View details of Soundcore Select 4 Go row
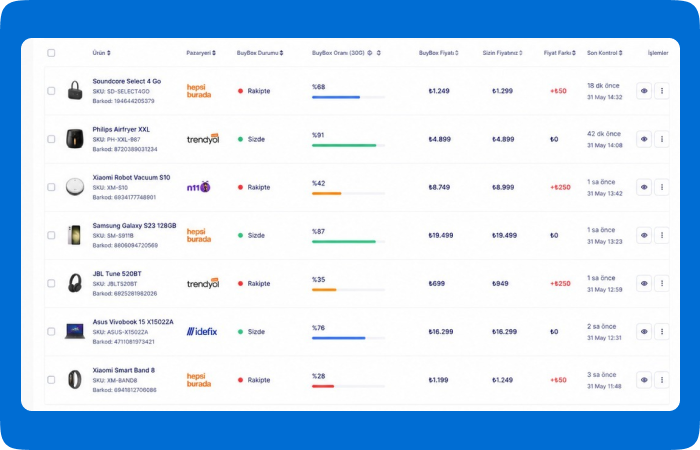 pos(644,91)
